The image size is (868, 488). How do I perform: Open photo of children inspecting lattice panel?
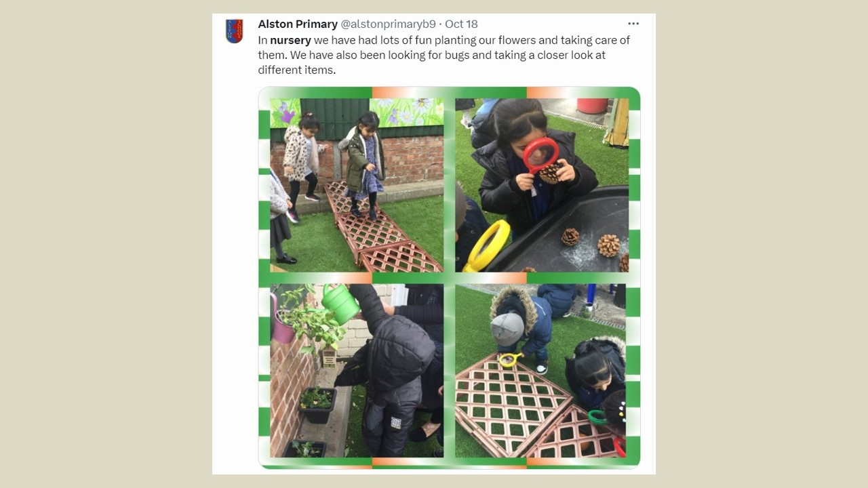click(x=542, y=371)
